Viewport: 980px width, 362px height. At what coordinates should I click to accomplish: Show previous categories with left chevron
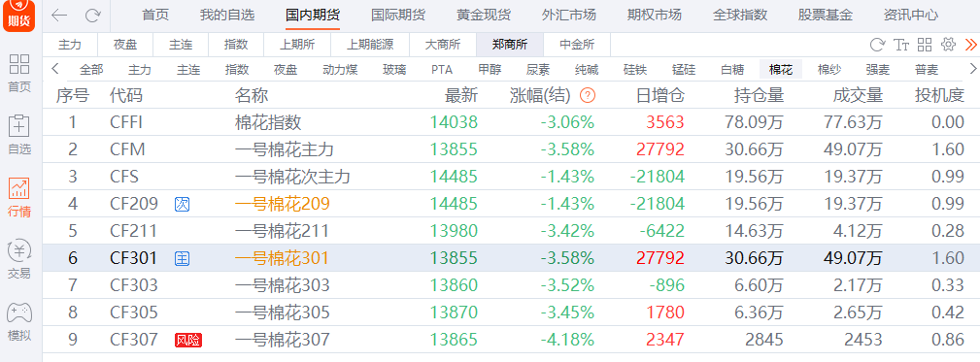(55, 69)
